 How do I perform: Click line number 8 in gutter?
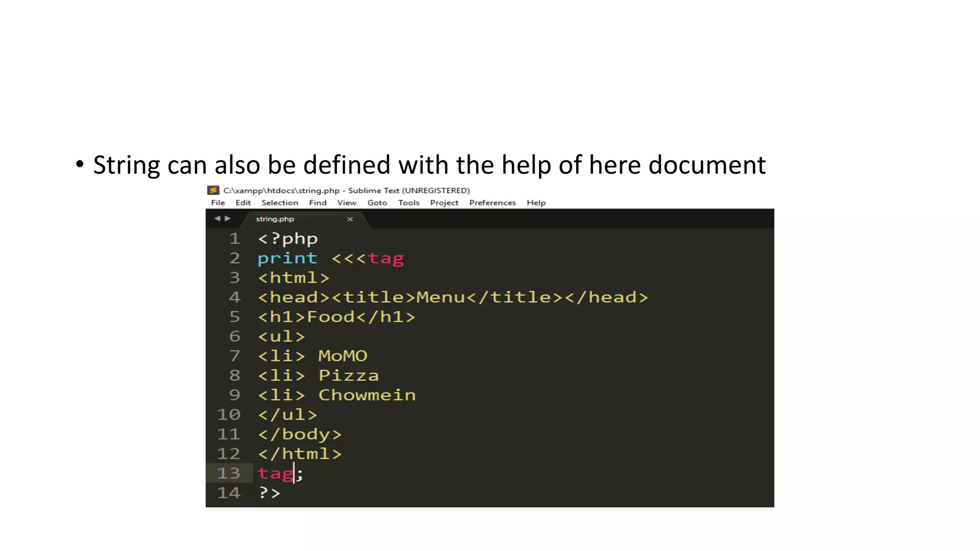pyautogui.click(x=234, y=375)
